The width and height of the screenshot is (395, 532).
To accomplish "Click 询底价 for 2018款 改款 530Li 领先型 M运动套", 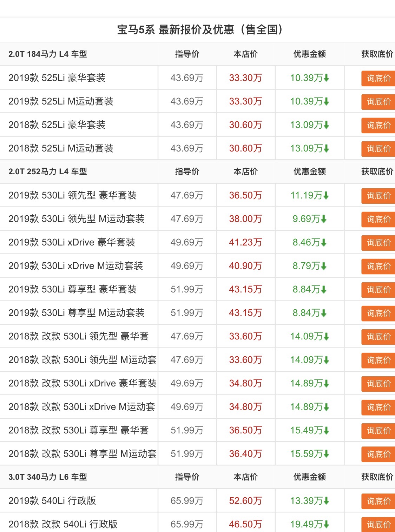I will 378,360.
